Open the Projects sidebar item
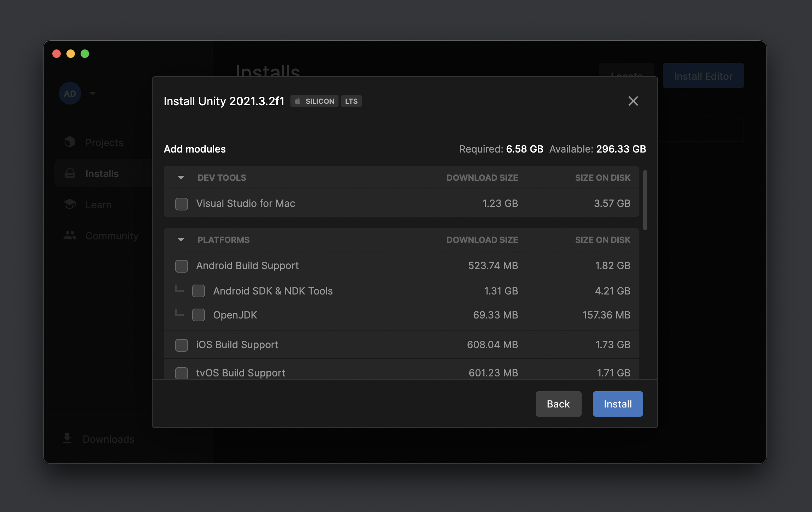812x512 pixels. (104, 143)
